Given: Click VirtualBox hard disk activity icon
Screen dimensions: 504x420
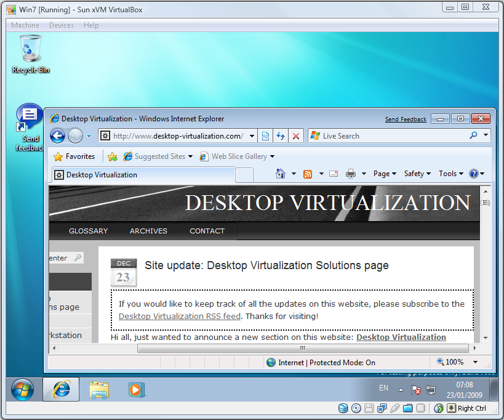Looking at the screenshot, I should point(343,408).
